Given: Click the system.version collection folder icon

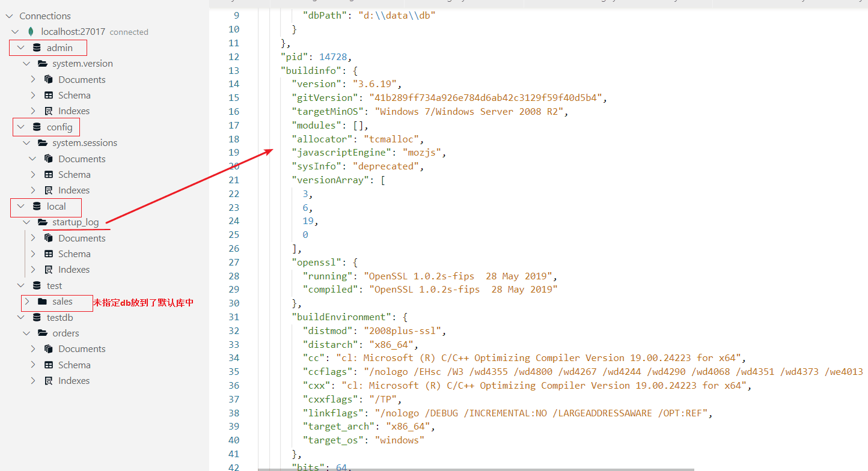Looking at the screenshot, I should (43, 64).
